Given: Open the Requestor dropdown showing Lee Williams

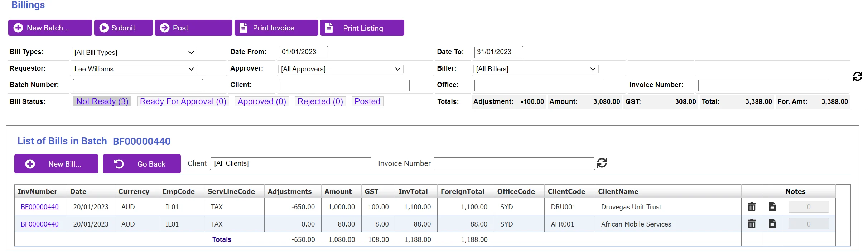Looking at the screenshot, I should [134, 69].
